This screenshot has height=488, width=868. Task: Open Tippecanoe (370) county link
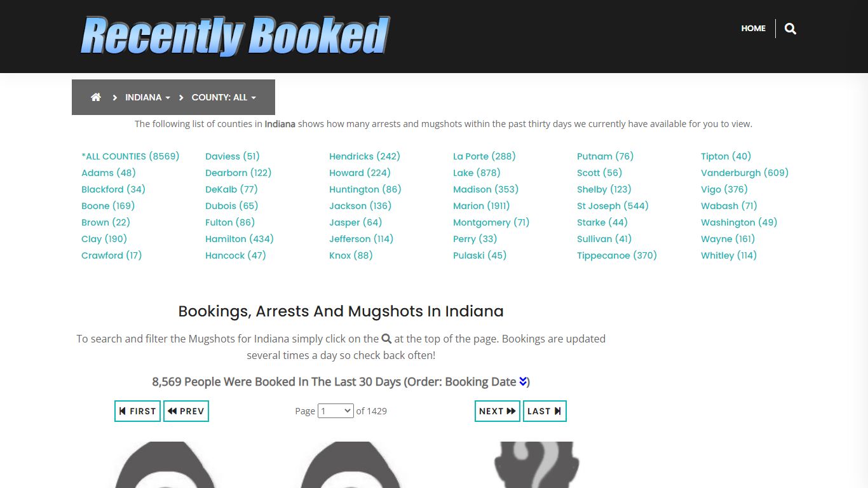tap(617, 255)
